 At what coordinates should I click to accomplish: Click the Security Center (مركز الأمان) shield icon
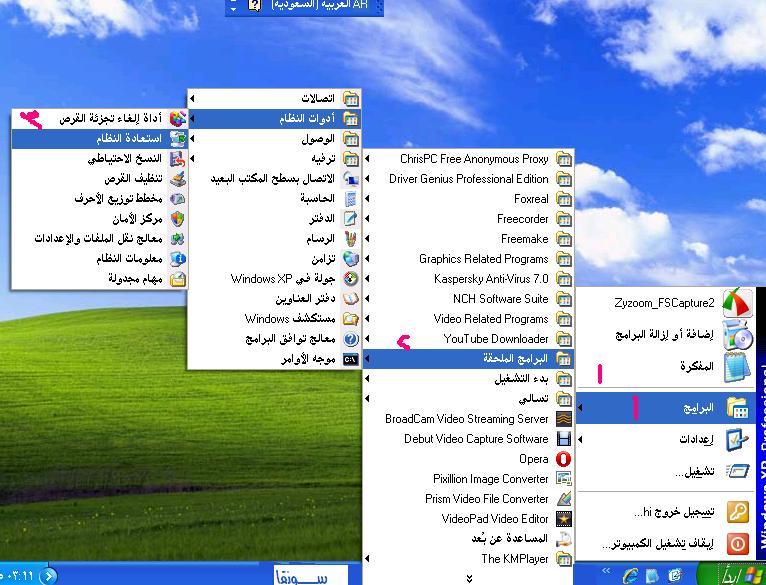(177, 218)
